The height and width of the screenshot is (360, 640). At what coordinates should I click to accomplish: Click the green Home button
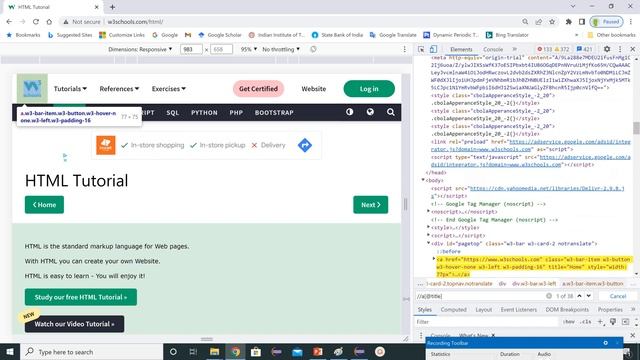tap(44, 204)
